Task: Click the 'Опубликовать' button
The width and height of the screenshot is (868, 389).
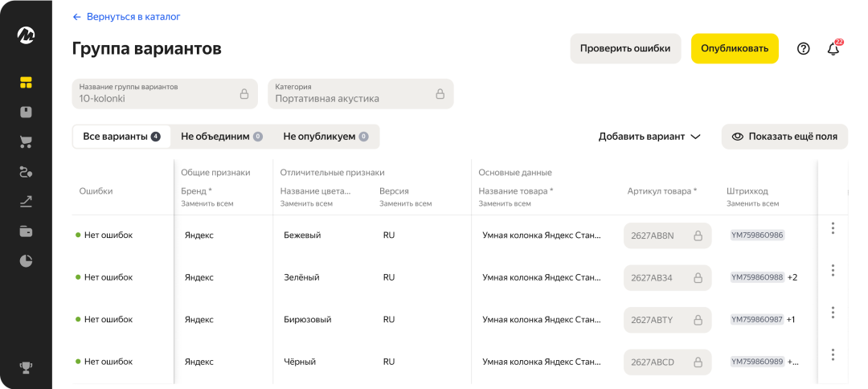Action: (735, 48)
